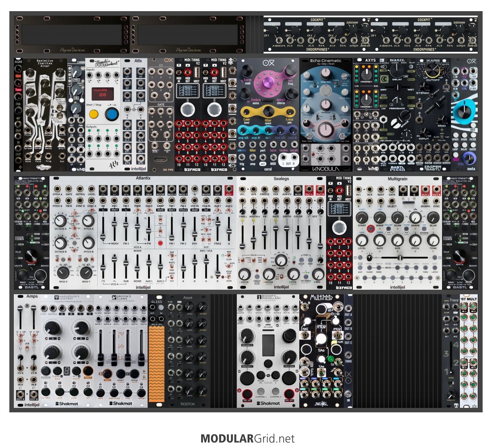
Task: Click the purple center knob on the coral module
Action: tap(268, 83)
